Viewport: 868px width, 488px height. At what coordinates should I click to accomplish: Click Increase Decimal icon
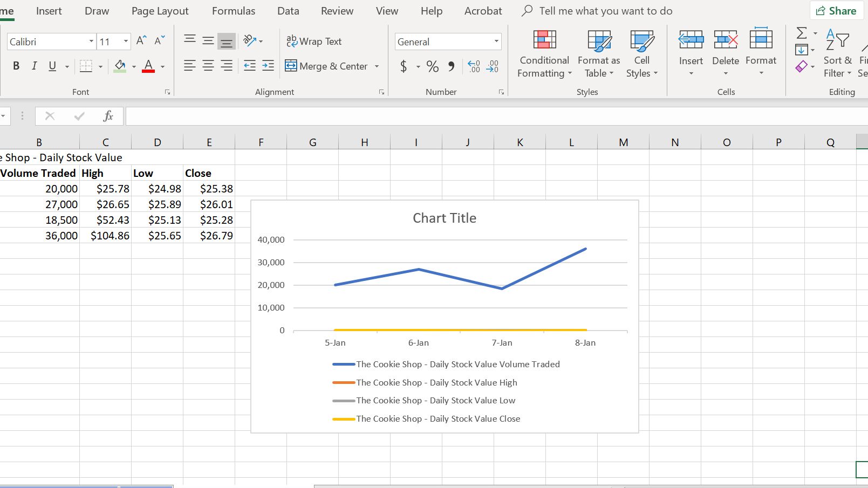click(474, 66)
